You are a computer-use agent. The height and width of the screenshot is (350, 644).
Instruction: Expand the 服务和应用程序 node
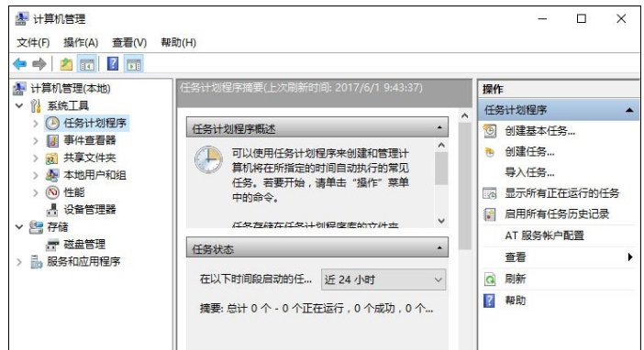(19, 262)
